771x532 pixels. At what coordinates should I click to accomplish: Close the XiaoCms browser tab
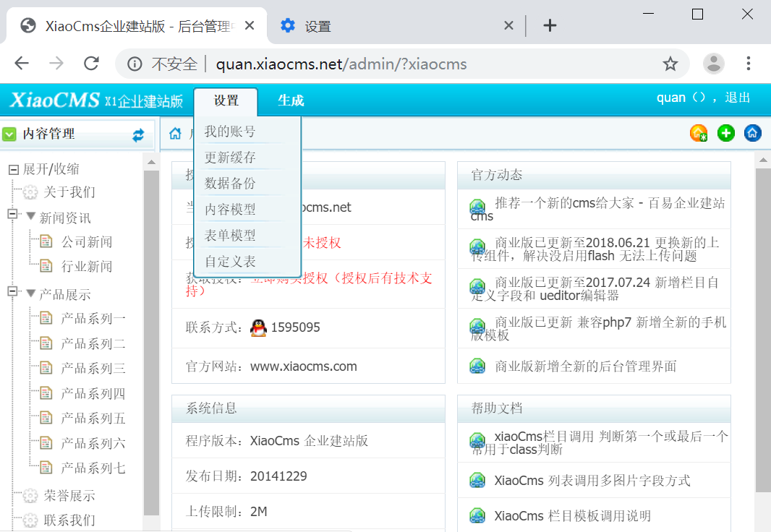(x=250, y=25)
